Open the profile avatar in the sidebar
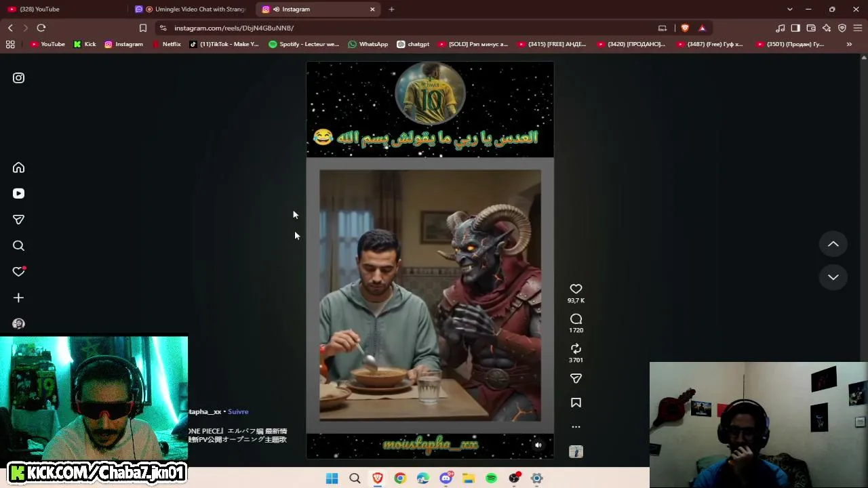 point(18,324)
